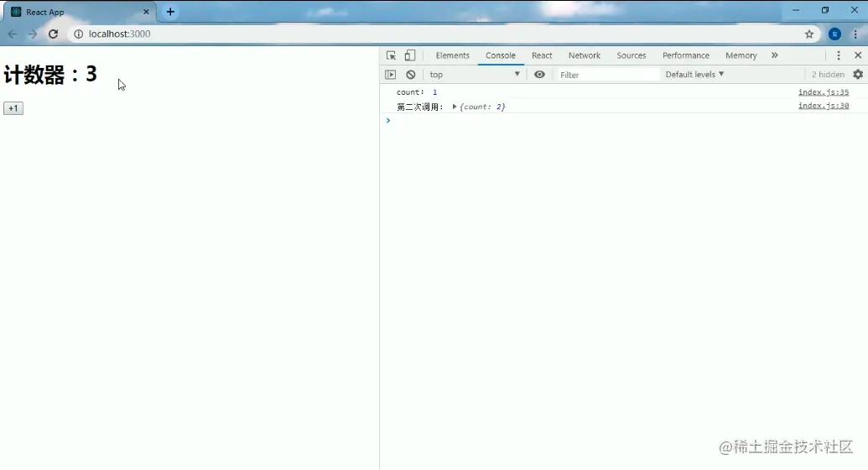Open the Default levels dropdown
The height and width of the screenshot is (470, 868).
[694, 74]
